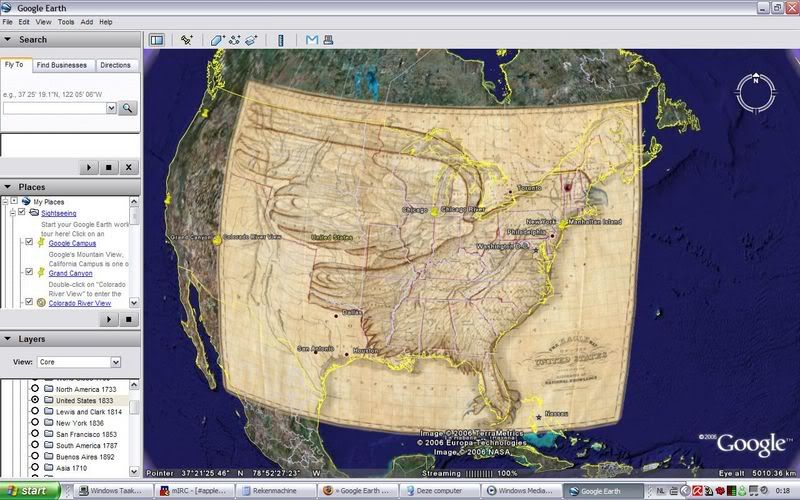Select the United States 1833 radio button

pyautogui.click(x=35, y=399)
